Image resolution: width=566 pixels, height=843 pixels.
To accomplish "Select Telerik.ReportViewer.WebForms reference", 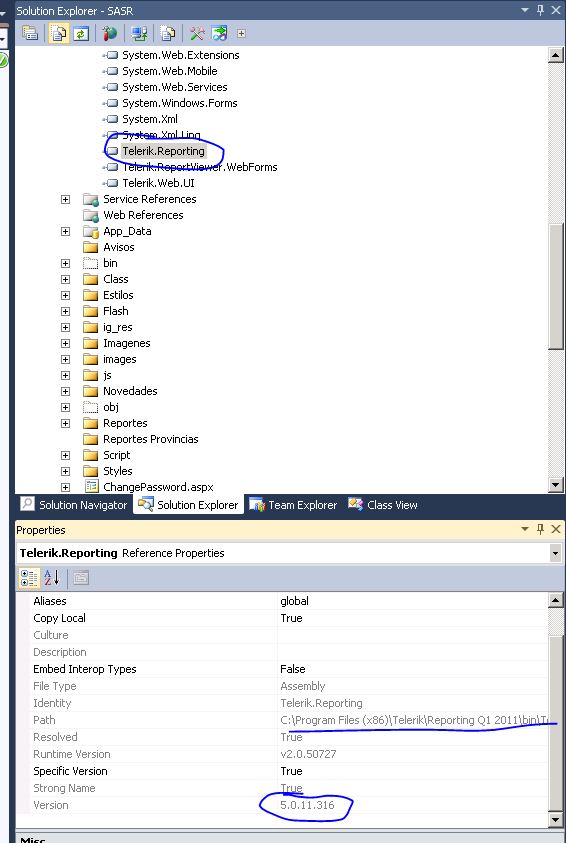I will (199, 167).
